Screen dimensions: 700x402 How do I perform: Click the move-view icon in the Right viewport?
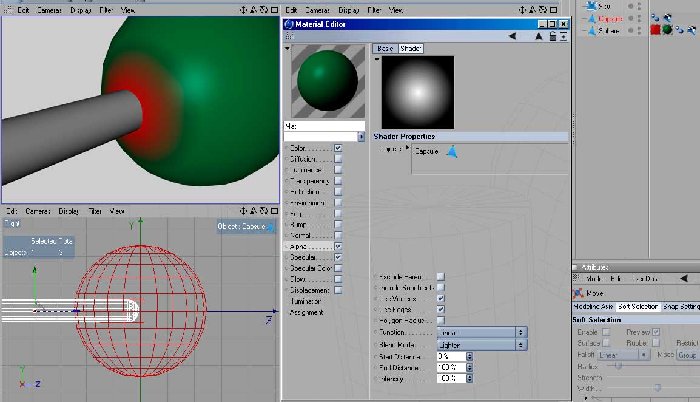[x=243, y=210]
